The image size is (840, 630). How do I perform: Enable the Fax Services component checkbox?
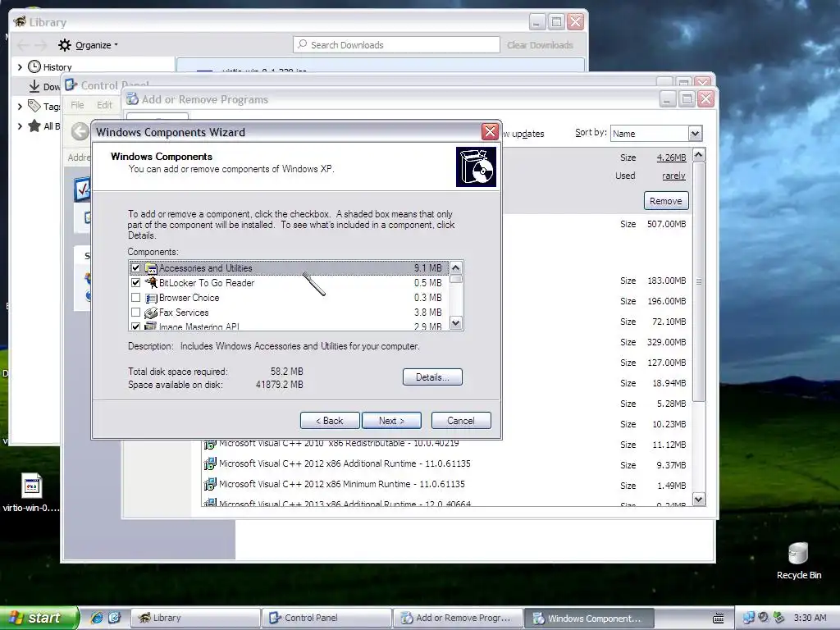(x=135, y=313)
